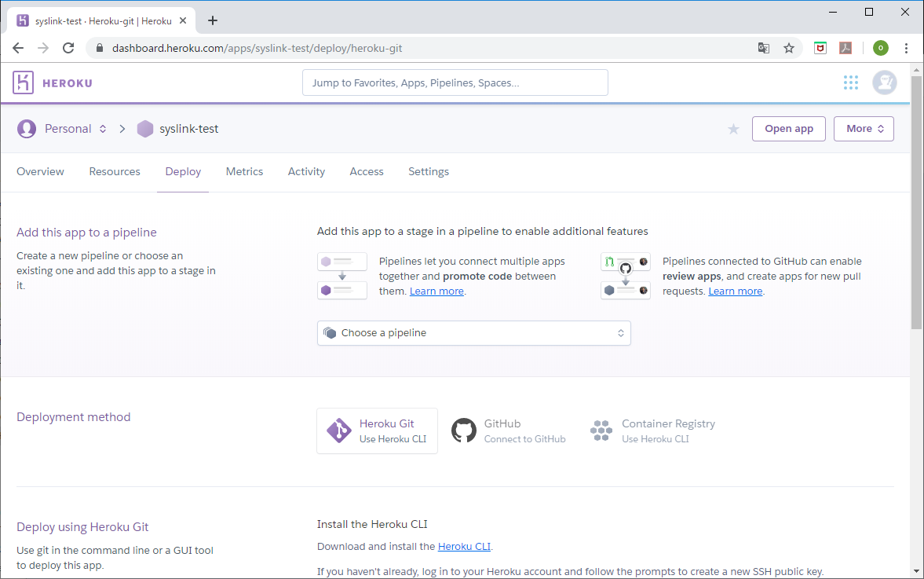The width and height of the screenshot is (924, 579).
Task: Switch to the Activity tab
Action: (306, 171)
